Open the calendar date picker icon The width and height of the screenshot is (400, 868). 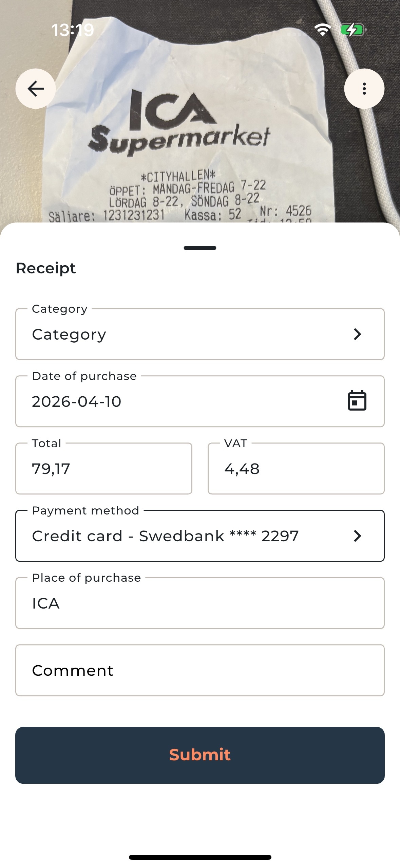(x=357, y=401)
